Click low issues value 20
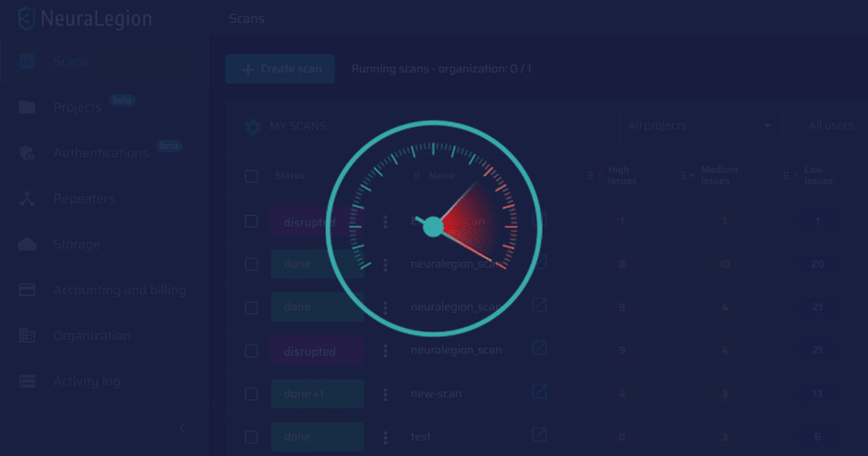This screenshot has height=456, width=868. pyautogui.click(x=817, y=264)
